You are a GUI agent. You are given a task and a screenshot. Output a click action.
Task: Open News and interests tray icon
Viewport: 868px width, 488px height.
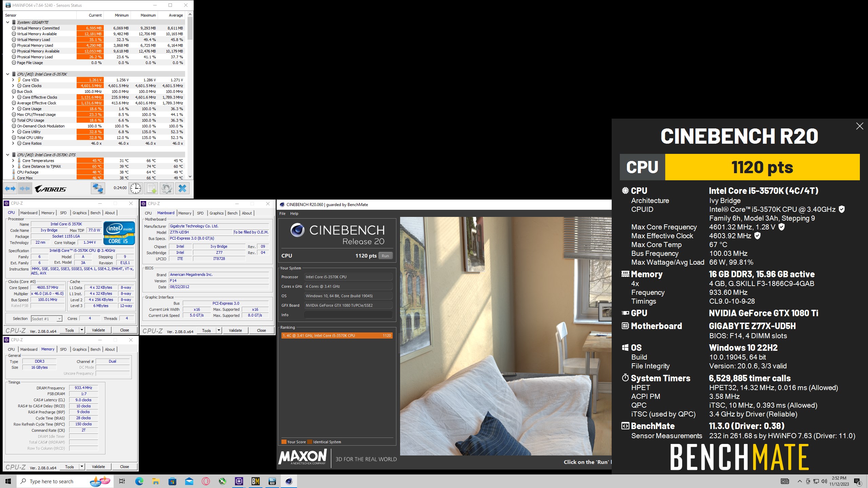tap(785, 481)
